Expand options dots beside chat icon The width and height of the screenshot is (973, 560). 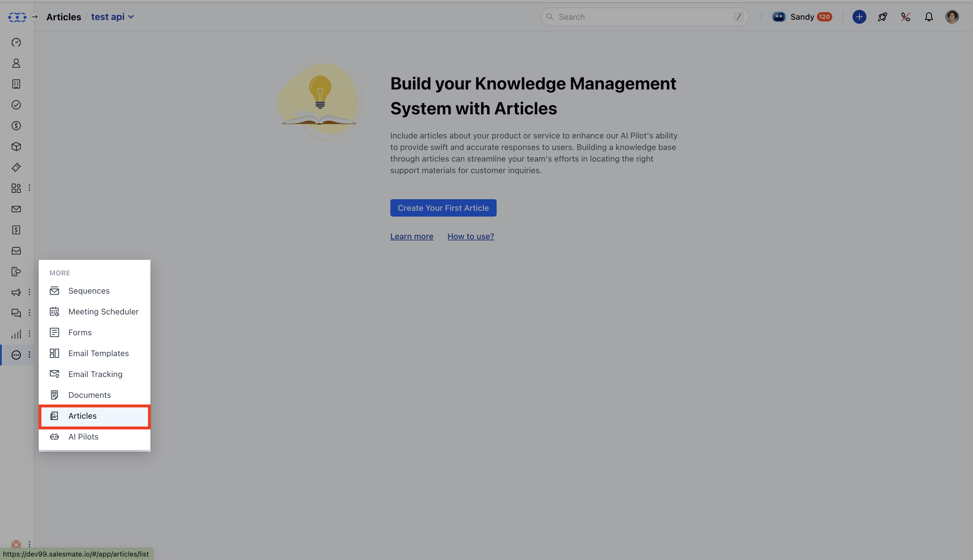29,313
